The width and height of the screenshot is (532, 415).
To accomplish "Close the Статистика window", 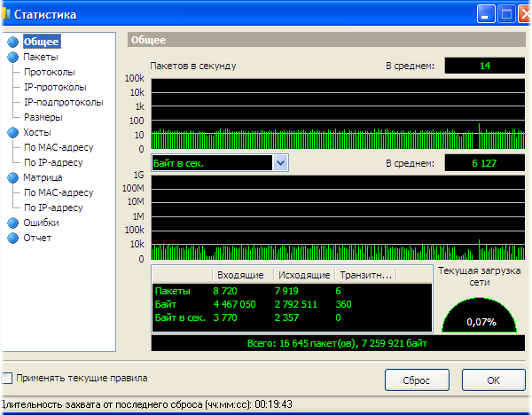I will (525, 14).
